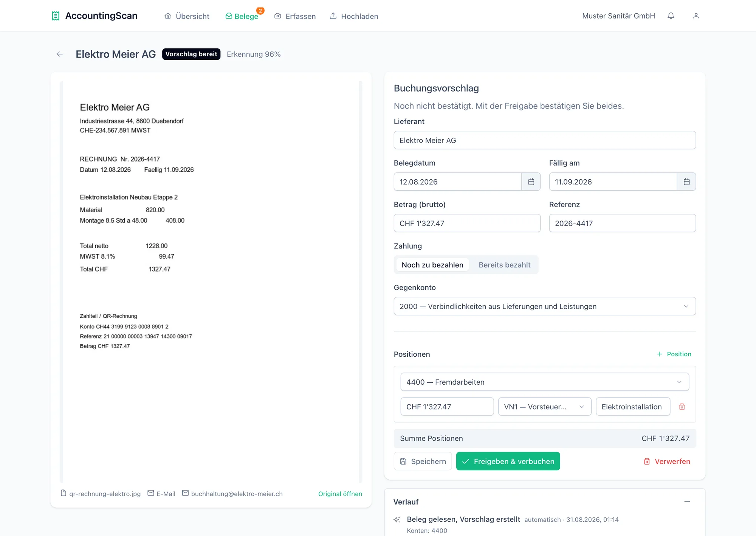Image resolution: width=756 pixels, height=536 pixels.
Task: Edit the Fällig am date field
Action: 613,182
